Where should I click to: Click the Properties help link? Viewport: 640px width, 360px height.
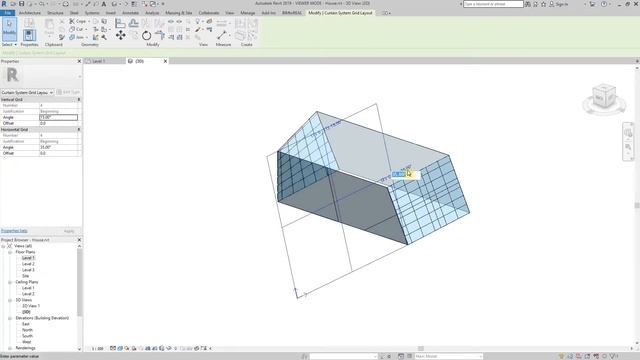coord(14,231)
